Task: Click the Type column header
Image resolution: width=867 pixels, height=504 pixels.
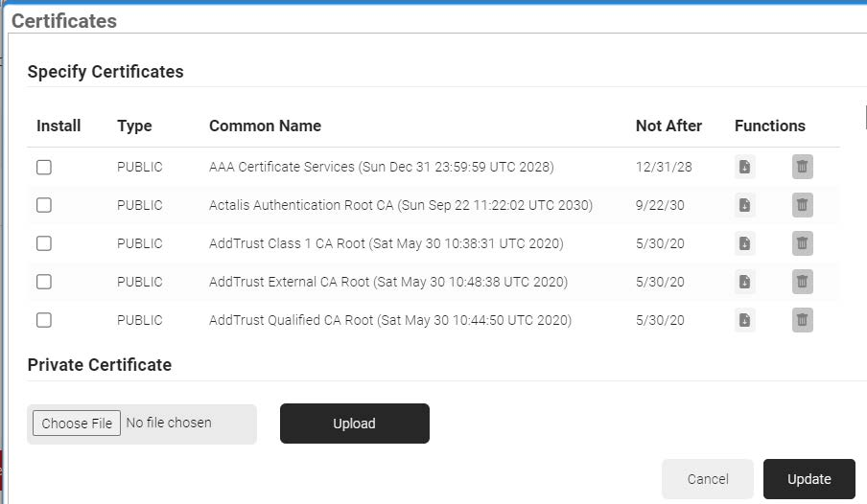Action: (x=134, y=126)
